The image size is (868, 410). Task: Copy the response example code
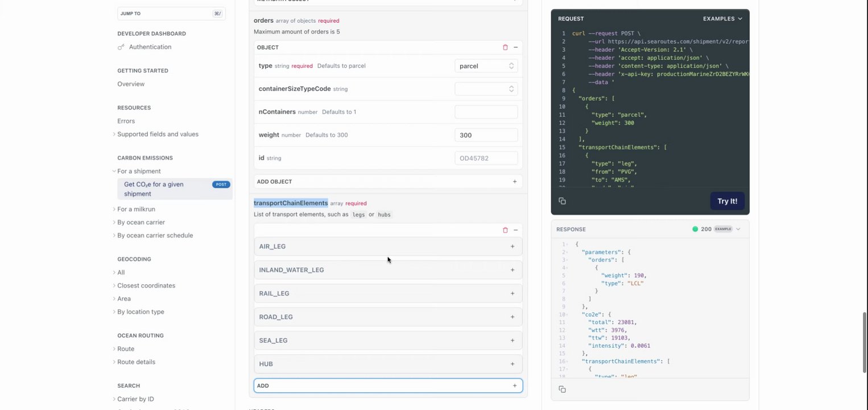[x=562, y=389]
